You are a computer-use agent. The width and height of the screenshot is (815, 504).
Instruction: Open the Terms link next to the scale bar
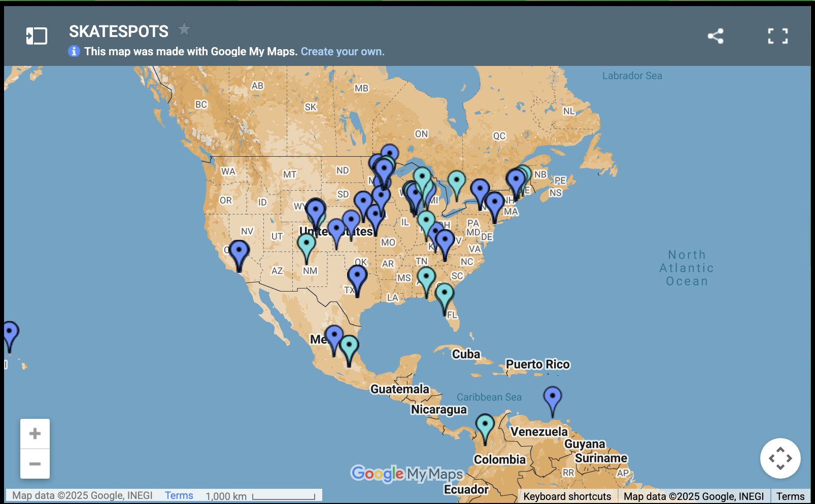tap(179, 495)
